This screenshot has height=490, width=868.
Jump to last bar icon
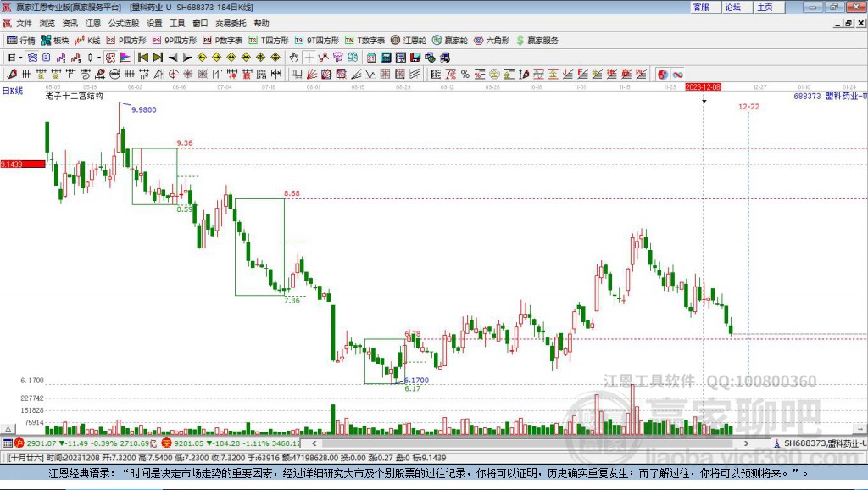[158, 58]
